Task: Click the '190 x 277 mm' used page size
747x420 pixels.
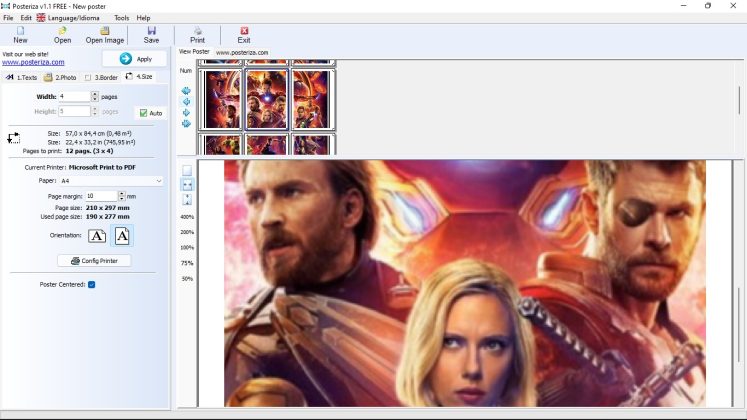Action: 108,216
